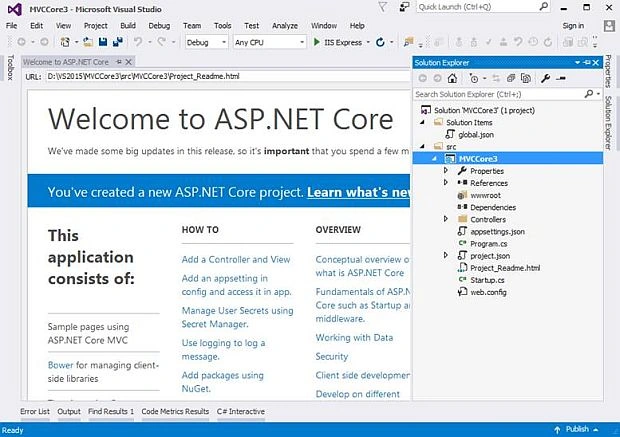
Task: Open the Build menu
Action: 128,26
